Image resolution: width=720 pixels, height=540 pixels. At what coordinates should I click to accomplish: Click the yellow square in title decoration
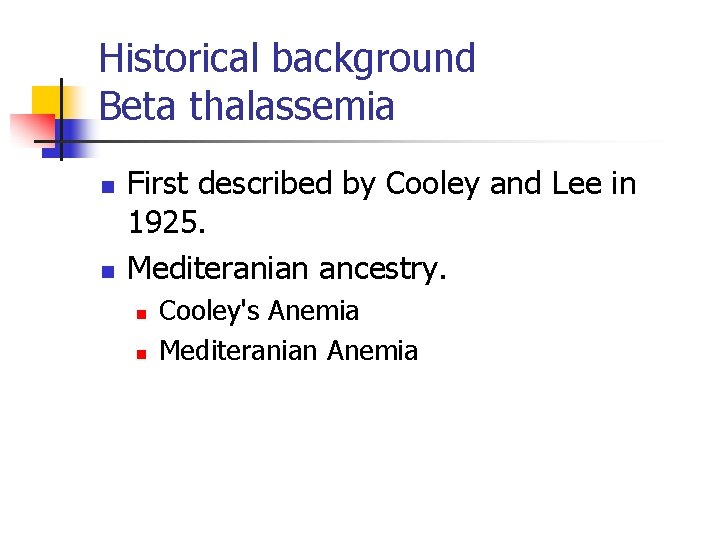coord(46,100)
